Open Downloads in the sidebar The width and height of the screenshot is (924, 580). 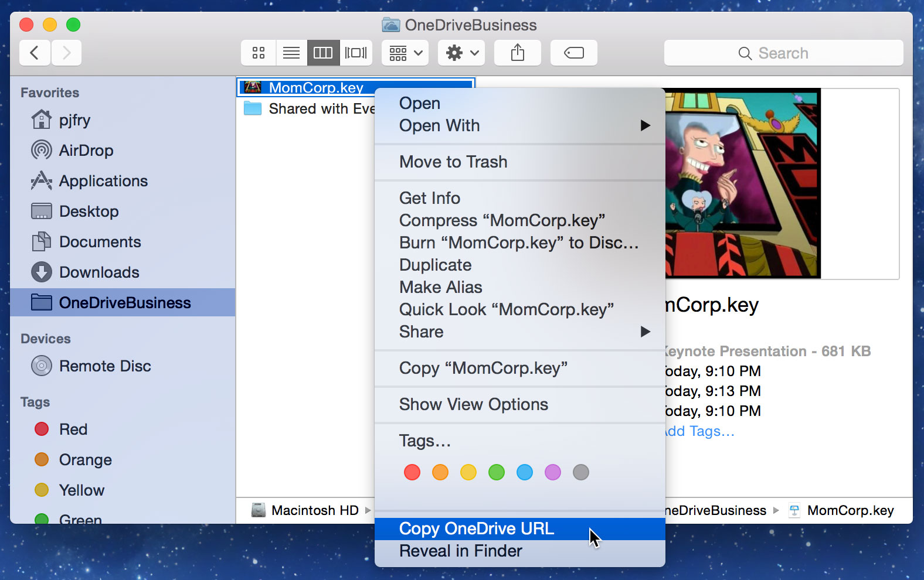pyautogui.click(x=98, y=272)
